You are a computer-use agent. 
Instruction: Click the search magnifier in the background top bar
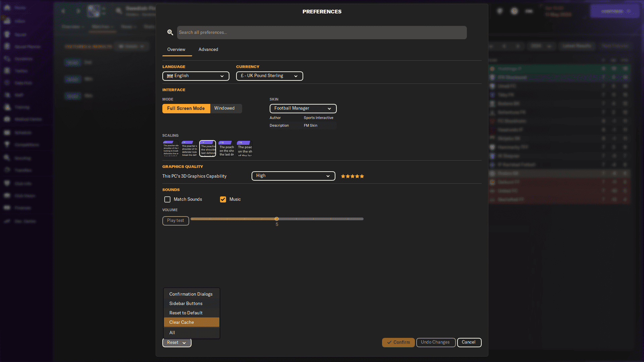click(119, 11)
